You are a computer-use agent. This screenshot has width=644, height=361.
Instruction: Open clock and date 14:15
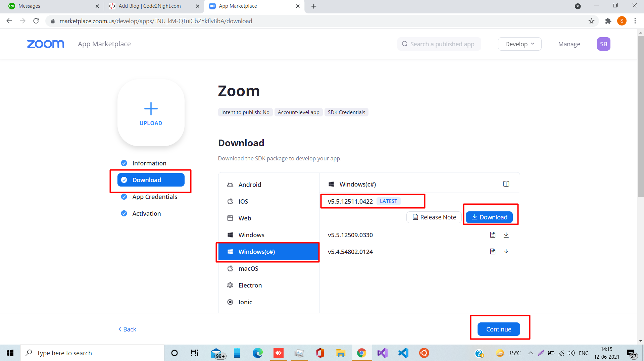coord(606,353)
